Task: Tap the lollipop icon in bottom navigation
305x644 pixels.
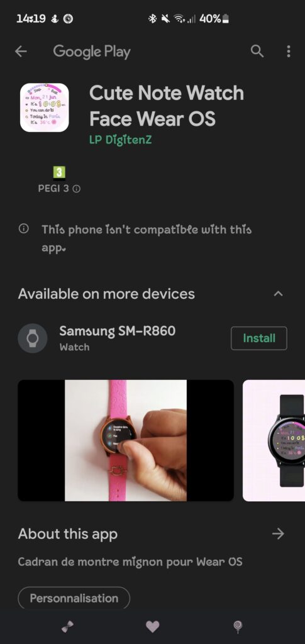Action: (238, 626)
